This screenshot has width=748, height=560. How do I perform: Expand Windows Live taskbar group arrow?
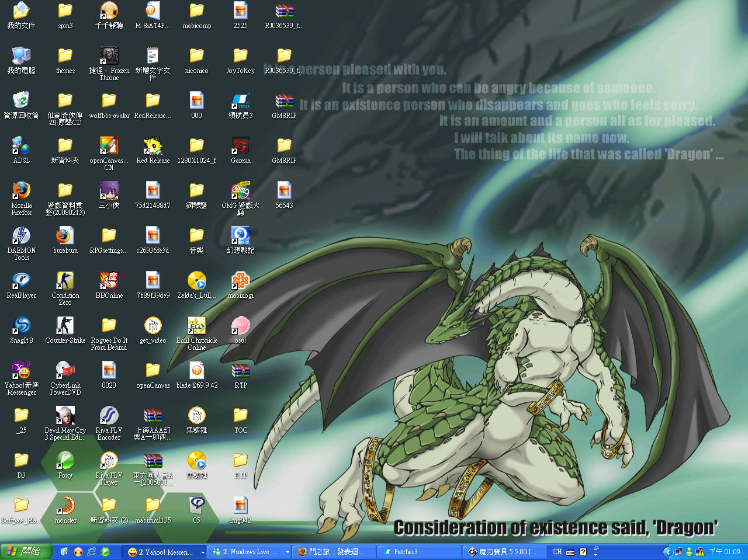pyautogui.click(x=288, y=552)
